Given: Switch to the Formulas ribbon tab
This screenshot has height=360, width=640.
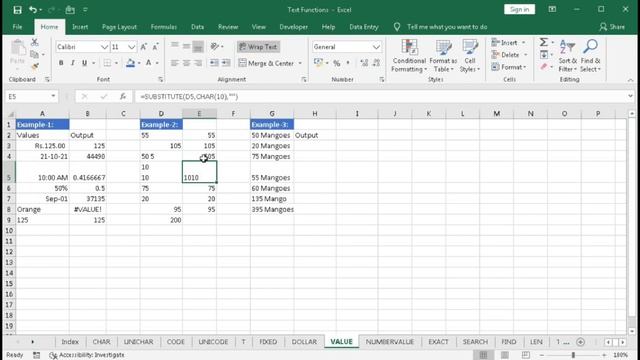Looking at the screenshot, I should [164, 27].
